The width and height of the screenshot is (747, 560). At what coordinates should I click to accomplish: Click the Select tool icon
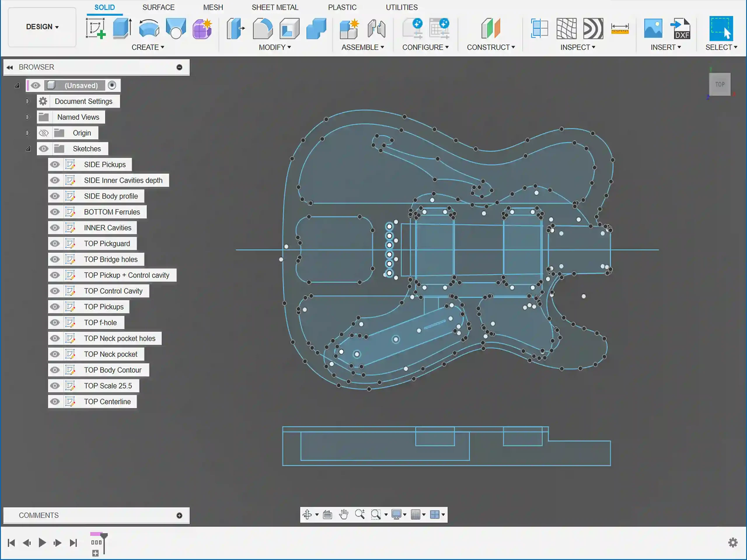point(721,28)
